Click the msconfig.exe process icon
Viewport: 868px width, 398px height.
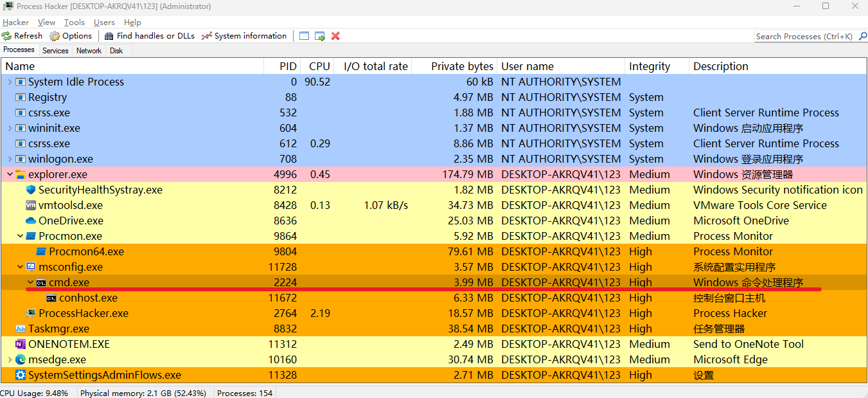point(31,267)
